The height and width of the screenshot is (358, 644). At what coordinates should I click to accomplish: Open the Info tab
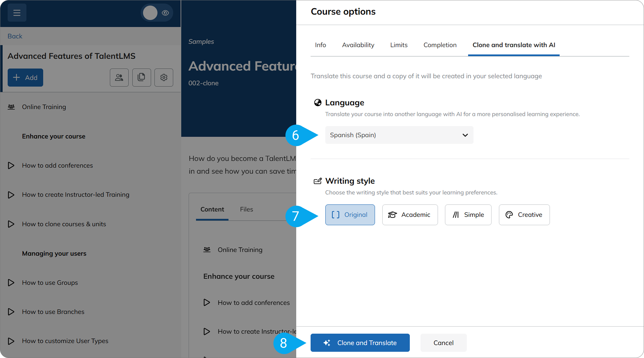[320, 45]
